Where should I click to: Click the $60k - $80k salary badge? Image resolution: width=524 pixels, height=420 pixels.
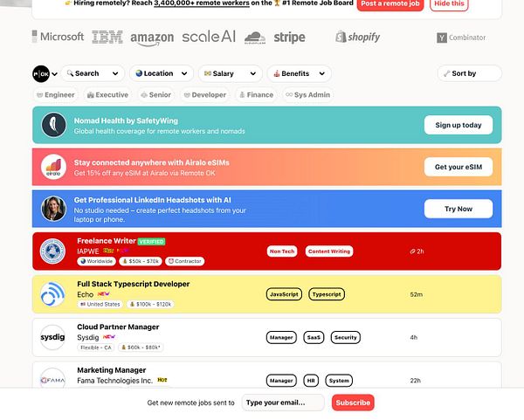[x=141, y=348]
